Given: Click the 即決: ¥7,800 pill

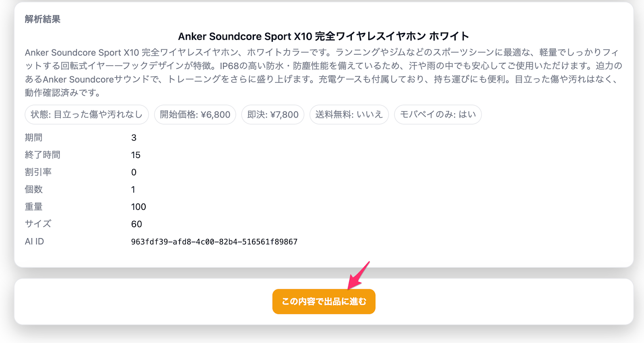Looking at the screenshot, I should [272, 115].
